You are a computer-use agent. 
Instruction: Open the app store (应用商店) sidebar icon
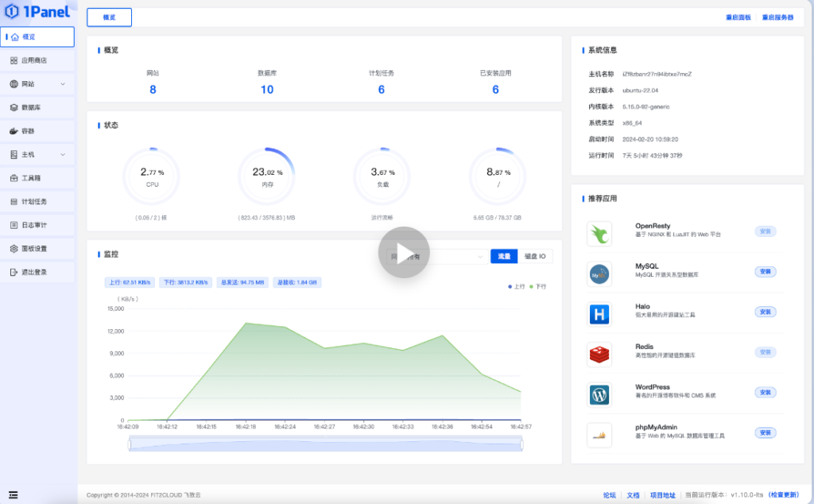click(14, 60)
